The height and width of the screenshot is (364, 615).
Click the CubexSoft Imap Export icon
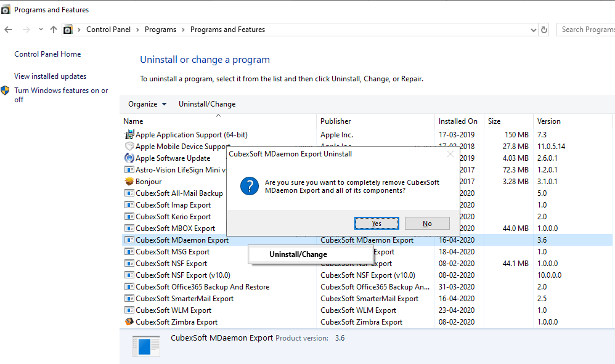(129, 204)
